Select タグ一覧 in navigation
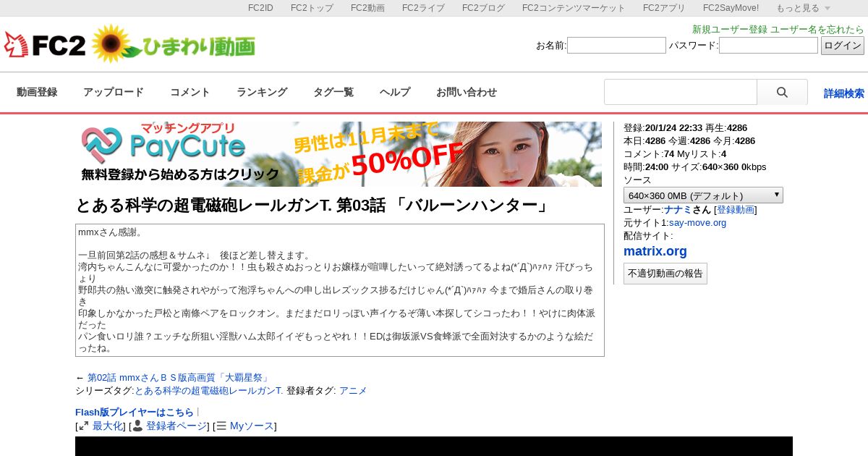The image size is (868, 456). click(333, 92)
